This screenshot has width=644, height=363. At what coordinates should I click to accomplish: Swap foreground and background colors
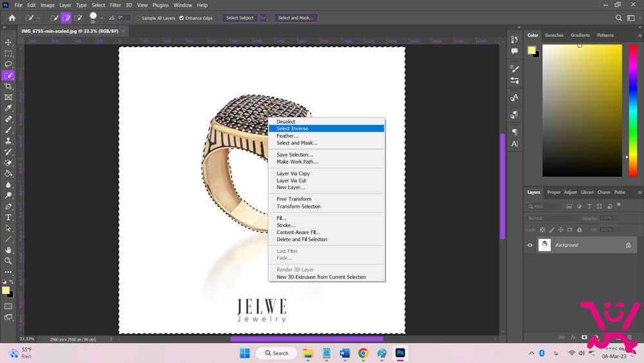pos(12,282)
